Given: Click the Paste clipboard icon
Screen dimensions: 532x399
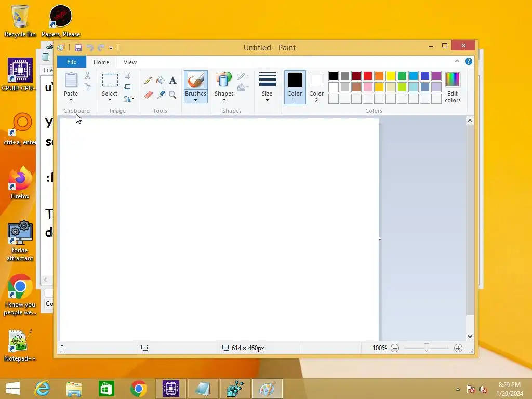Looking at the screenshot, I should pyautogui.click(x=71, y=80).
